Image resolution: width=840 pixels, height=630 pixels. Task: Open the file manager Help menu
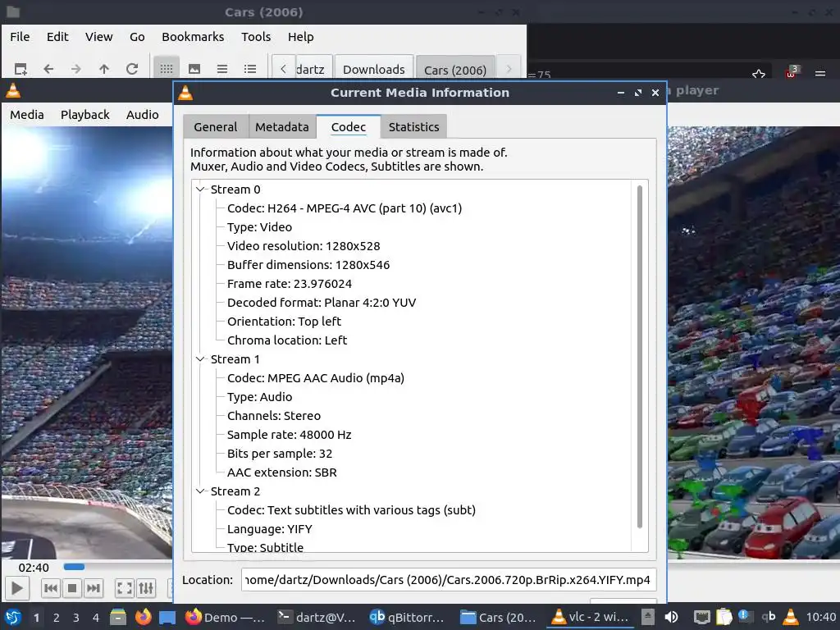coord(300,37)
